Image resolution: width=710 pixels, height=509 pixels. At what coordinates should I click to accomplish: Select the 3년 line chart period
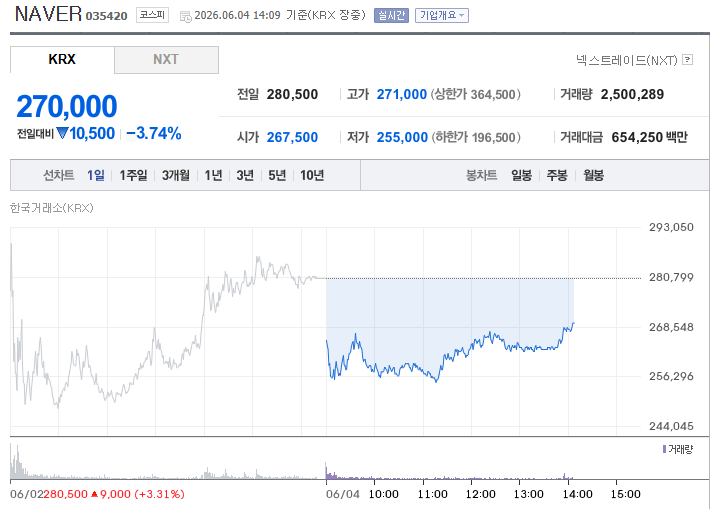245,175
